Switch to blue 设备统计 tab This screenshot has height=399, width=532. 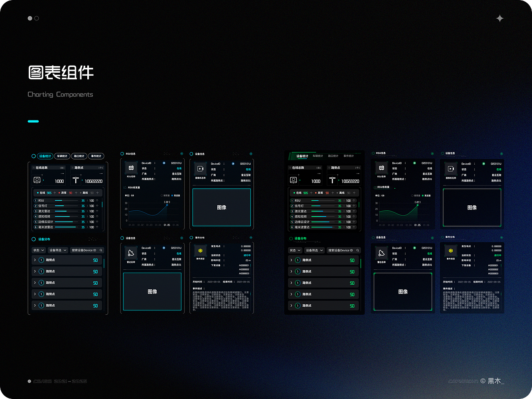[x=45, y=156]
